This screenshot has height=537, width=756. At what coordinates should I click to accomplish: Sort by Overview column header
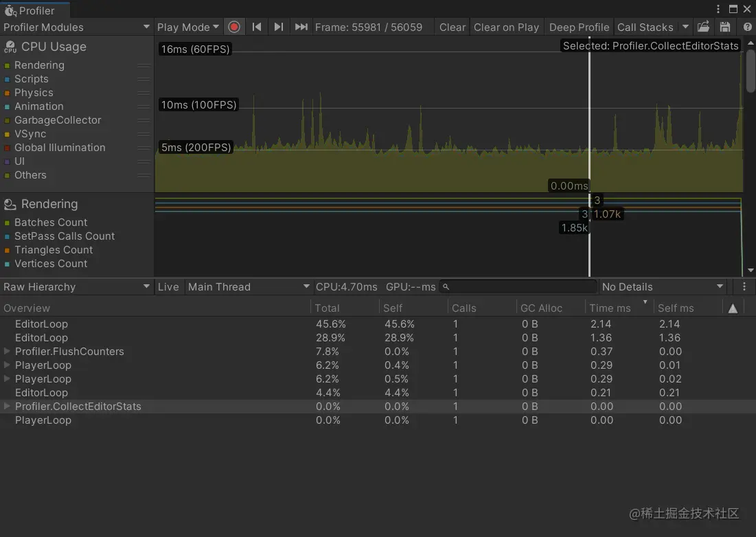(155, 308)
